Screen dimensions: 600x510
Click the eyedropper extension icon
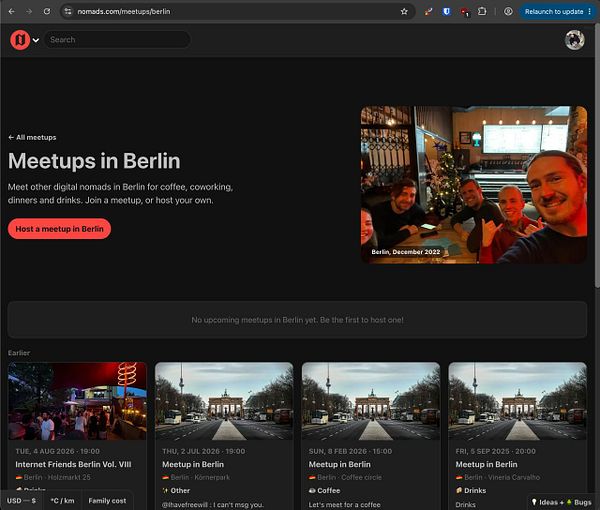point(428,12)
